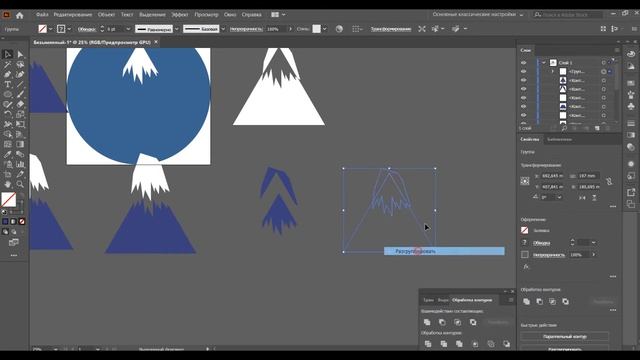Click Unite in the Properties panel pathfinder section
This screenshot has height=360, width=640.
pos(527,302)
